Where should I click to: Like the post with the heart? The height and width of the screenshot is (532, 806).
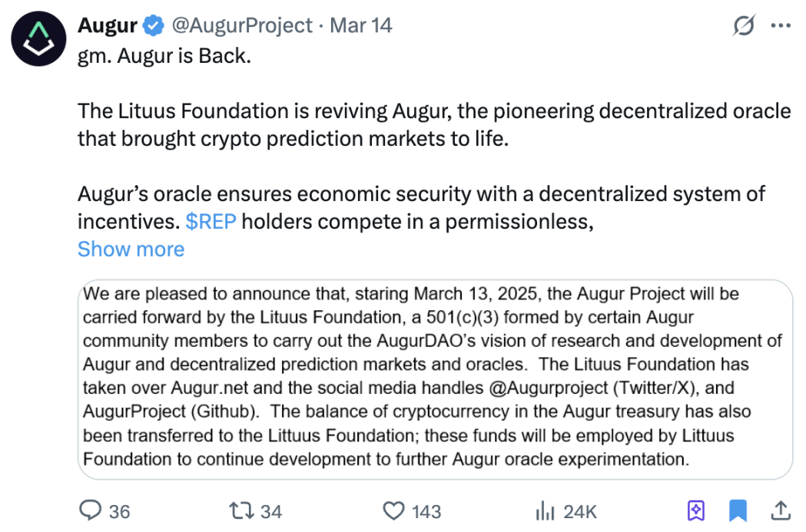pos(394,509)
